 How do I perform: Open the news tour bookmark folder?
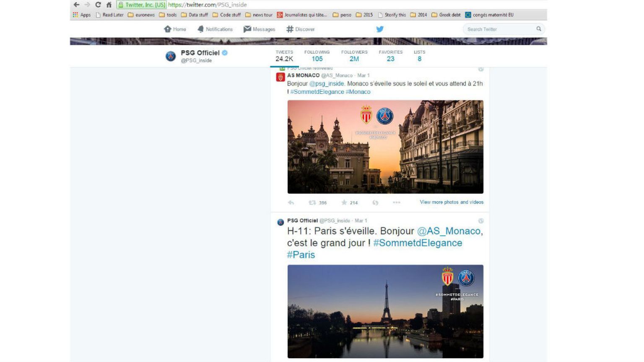pyautogui.click(x=259, y=15)
